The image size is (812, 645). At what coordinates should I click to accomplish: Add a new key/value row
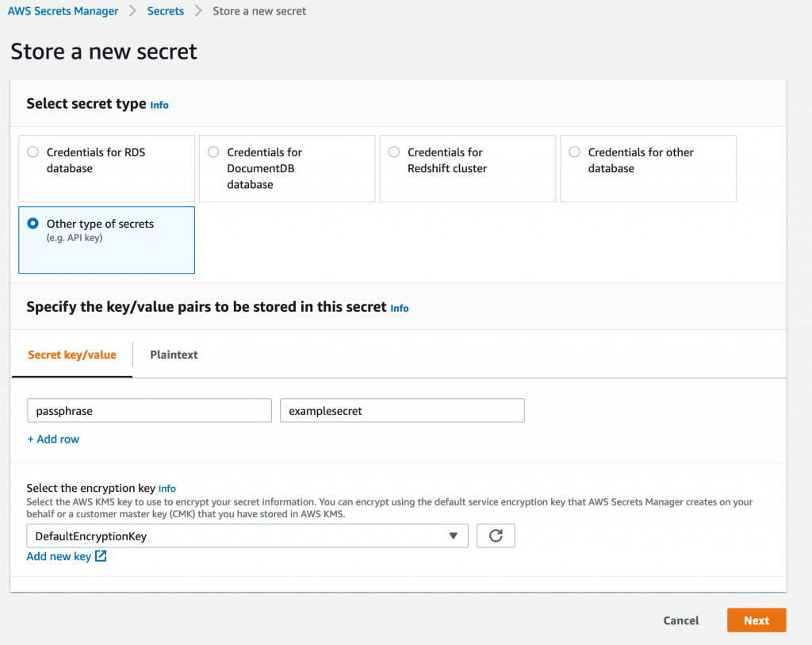click(x=53, y=439)
